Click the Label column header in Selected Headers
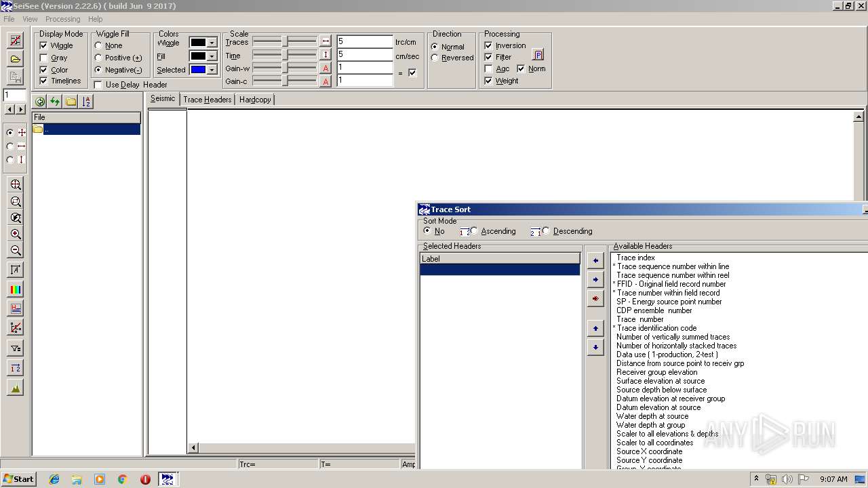868x488 pixels. coord(500,258)
